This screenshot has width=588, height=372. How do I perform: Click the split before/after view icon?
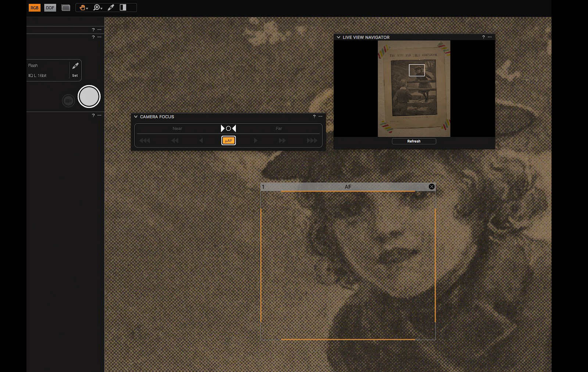click(123, 7)
